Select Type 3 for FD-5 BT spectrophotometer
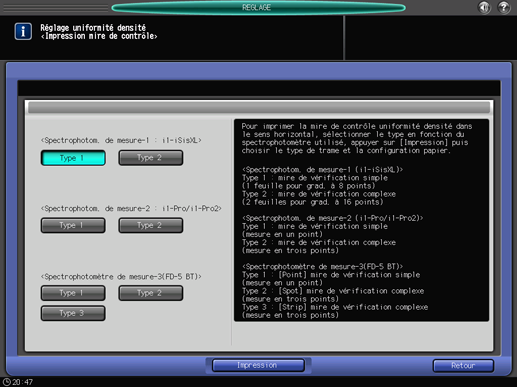Screen dimensions: 517x387 click(73, 313)
